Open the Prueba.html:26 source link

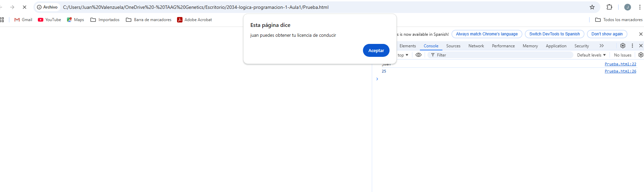(x=620, y=71)
